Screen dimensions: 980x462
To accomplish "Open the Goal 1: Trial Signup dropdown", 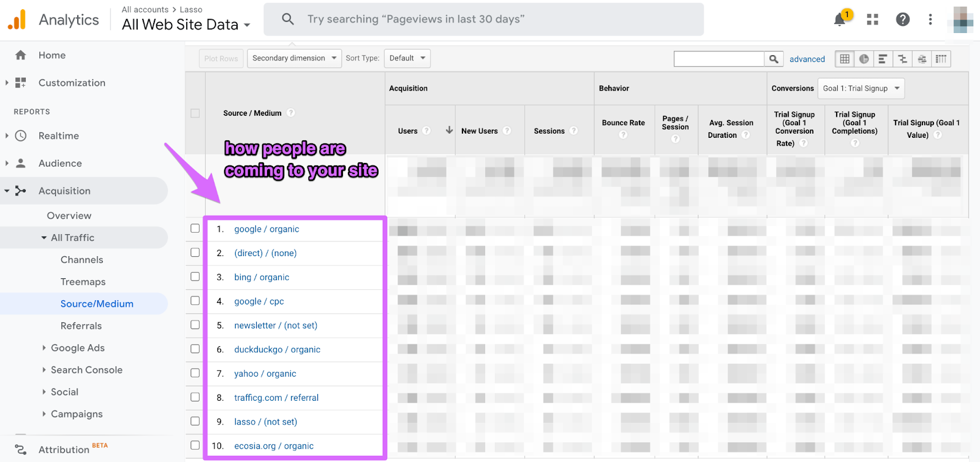I will coord(861,88).
